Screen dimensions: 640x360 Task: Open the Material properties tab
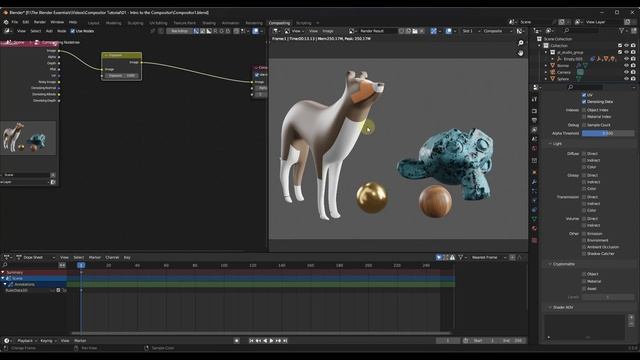(x=534, y=229)
